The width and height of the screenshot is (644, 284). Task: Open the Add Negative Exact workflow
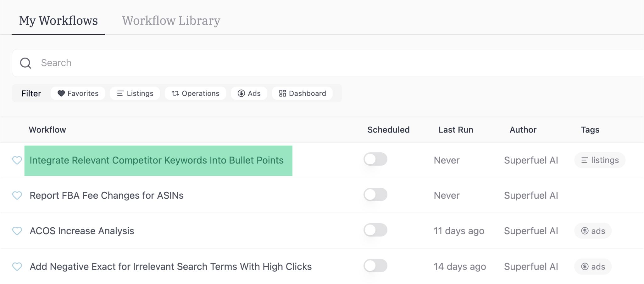coord(170,267)
